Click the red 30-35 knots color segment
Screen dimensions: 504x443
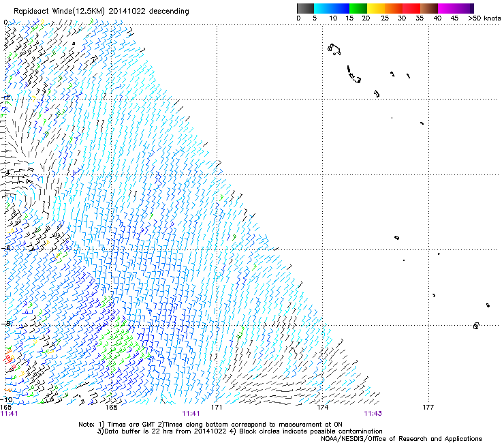click(411, 8)
